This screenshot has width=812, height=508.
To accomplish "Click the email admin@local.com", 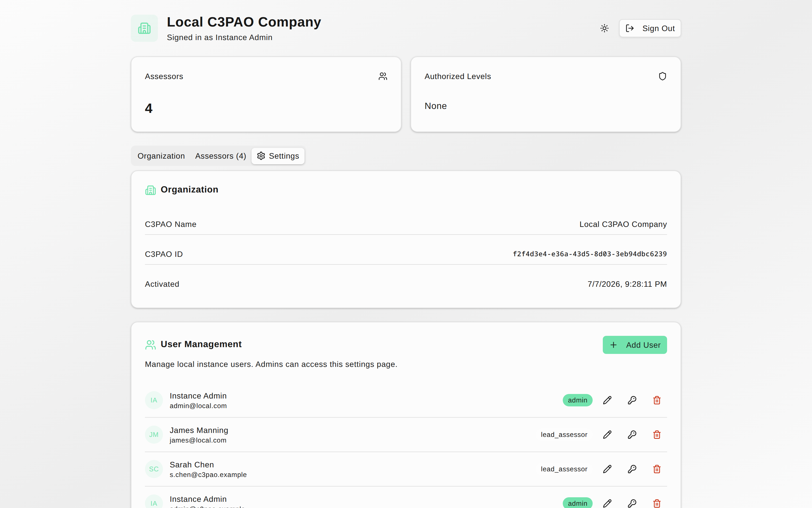I will point(198,406).
